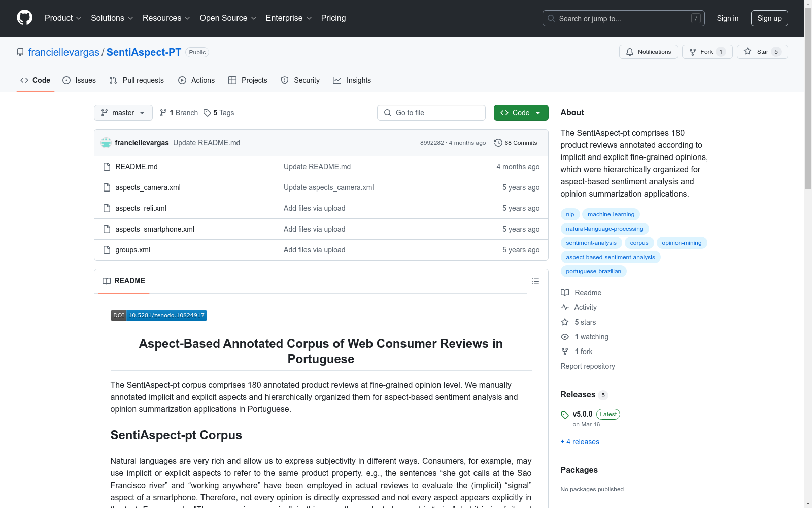Open the franciellevargas owner link
The width and height of the screenshot is (812, 508).
(x=64, y=52)
